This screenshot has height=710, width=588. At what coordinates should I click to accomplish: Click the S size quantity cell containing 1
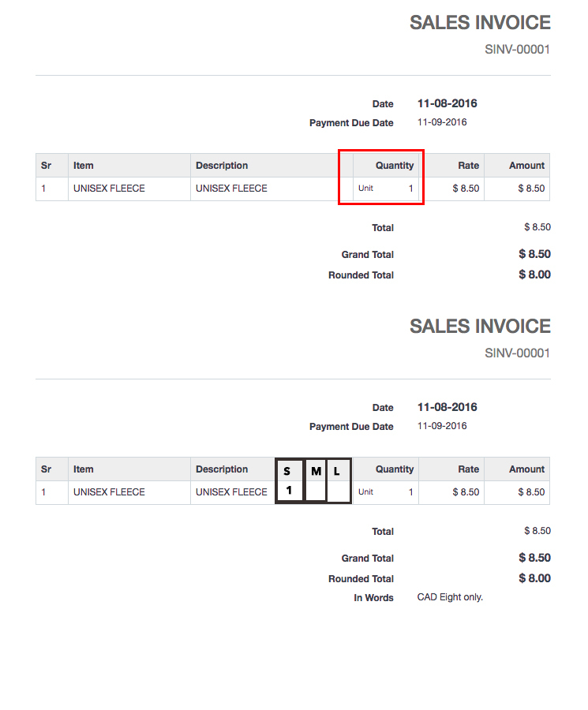coord(289,491)
